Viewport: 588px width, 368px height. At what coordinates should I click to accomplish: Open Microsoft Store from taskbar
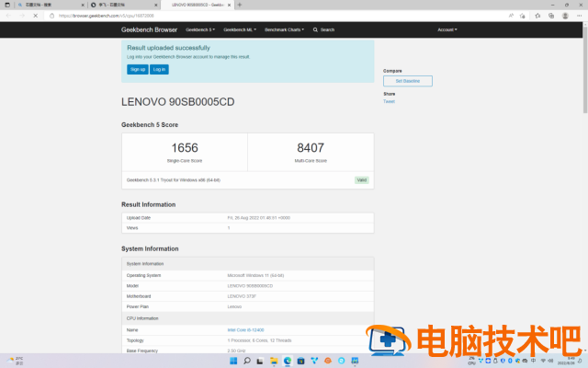300,361
